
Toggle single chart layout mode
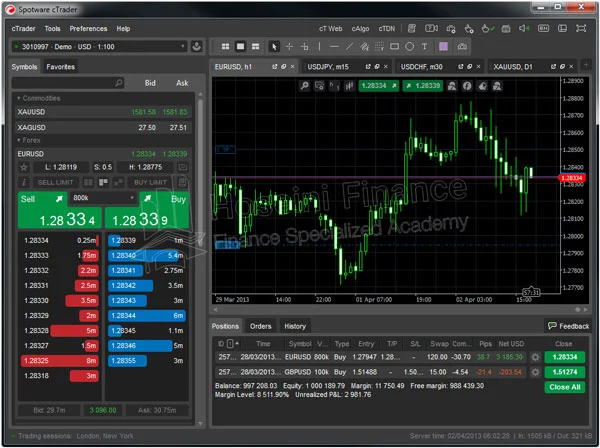[240, 47]
